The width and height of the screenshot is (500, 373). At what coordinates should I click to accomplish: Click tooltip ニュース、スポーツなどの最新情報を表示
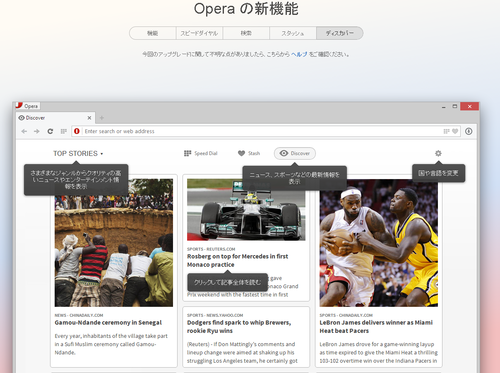(x=294, y=178)
